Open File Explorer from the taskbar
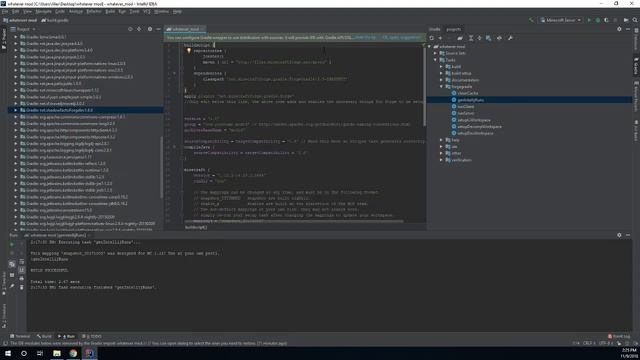The width and height of the screenshot is (640, 360). coord(57,353)
